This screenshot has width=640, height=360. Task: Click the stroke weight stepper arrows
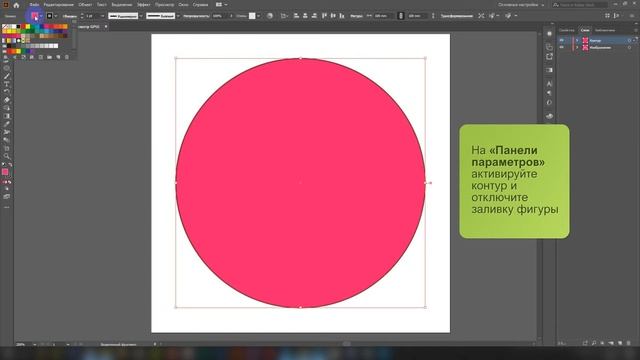coord(82,16)
